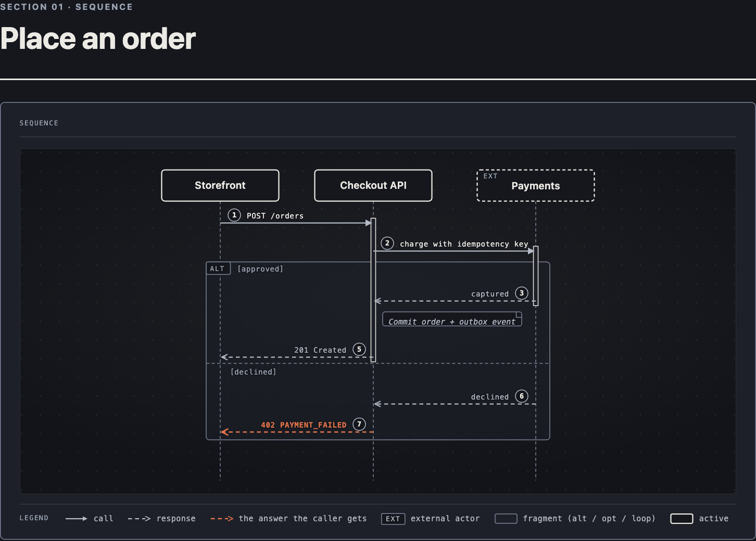Click the "[approved]" guard condition
Image resolution: width=756 pixels, height=541 pixels.
tap(260, 269)
